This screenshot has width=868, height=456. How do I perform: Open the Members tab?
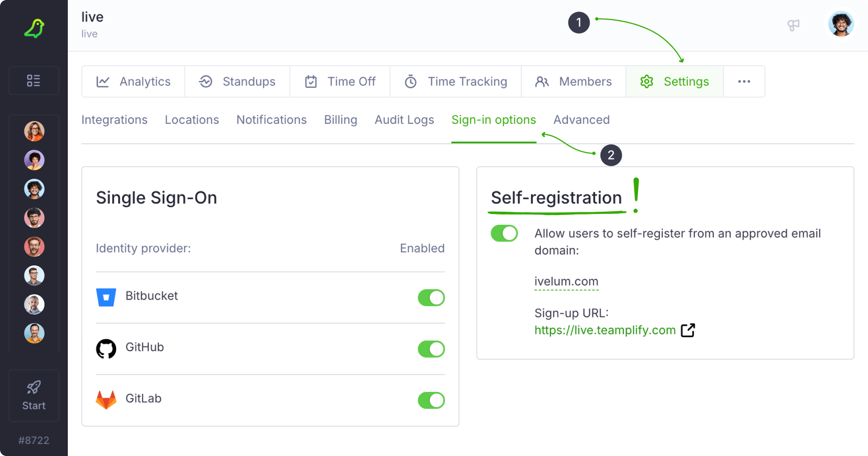pyautogui.click(x=573, y=81)
